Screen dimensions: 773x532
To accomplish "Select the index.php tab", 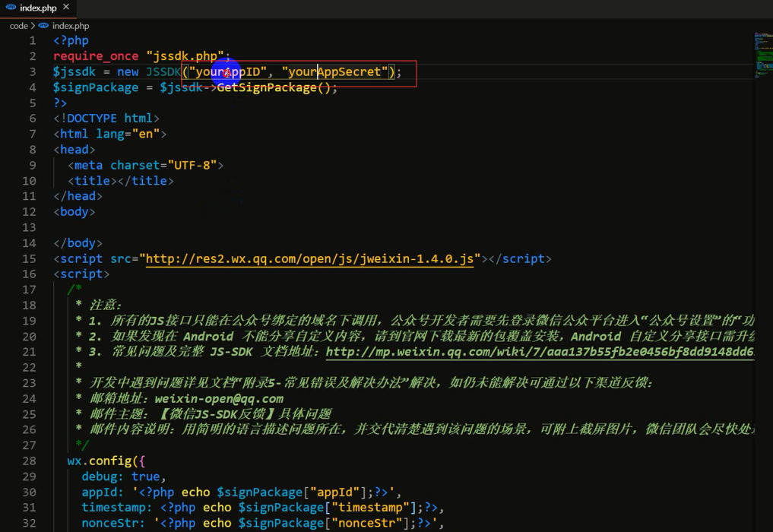I will pyautogui.click(x=38, y=8).
